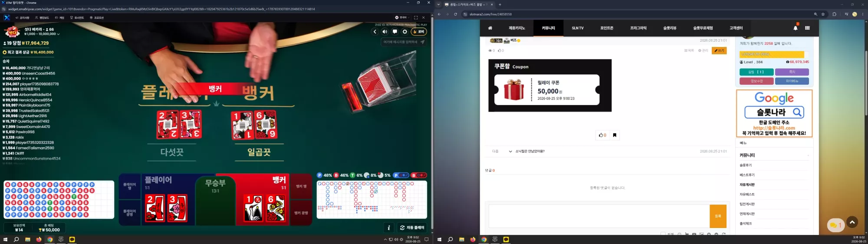Image resolution: width=868 pixels, height=244 pixels.
Task: Select the 플레이어 광땡 side bet
Action: click(129, 213)
